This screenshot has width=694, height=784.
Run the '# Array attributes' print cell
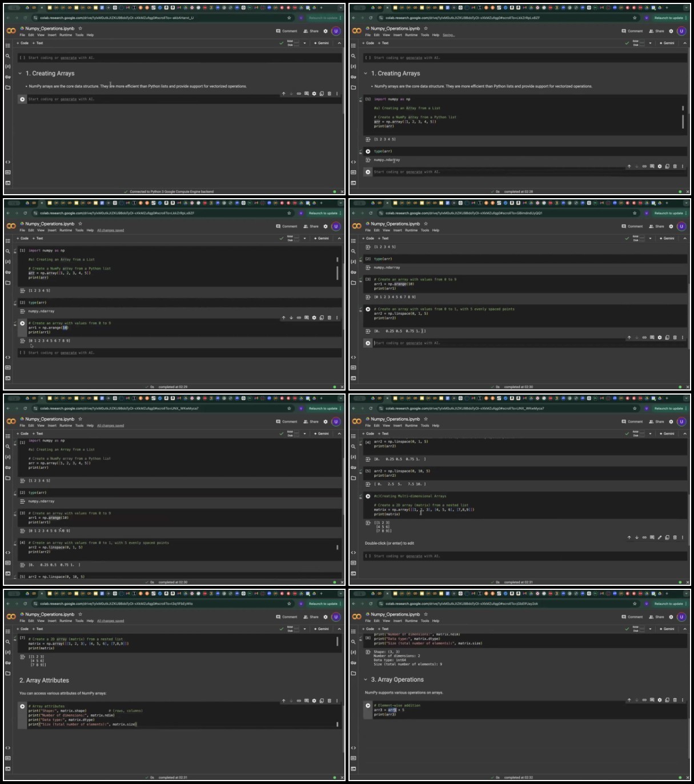[x=22, y=706]
